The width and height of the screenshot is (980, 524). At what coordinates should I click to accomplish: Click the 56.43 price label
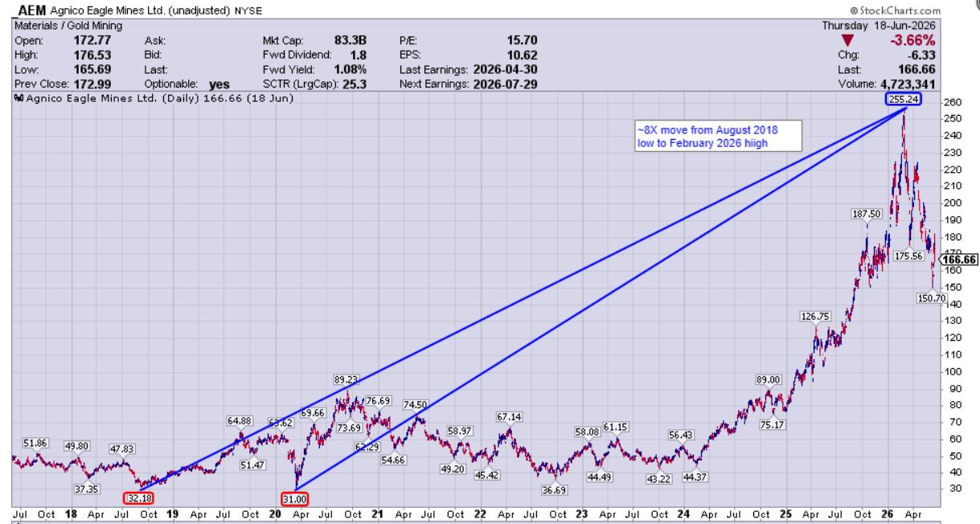(x=681, y=435)
